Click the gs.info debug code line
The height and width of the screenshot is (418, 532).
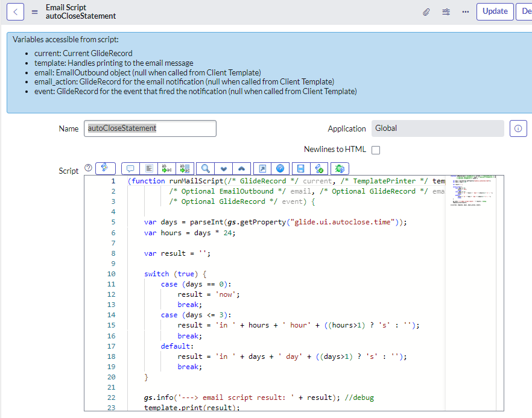[x=259, y=397]
